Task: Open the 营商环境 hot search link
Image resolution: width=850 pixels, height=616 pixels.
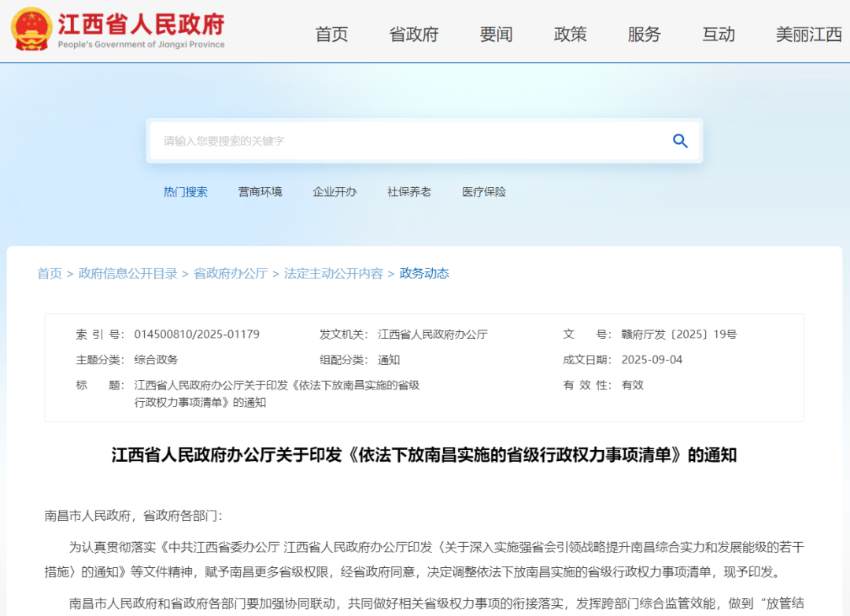Action: pos(260,191)
